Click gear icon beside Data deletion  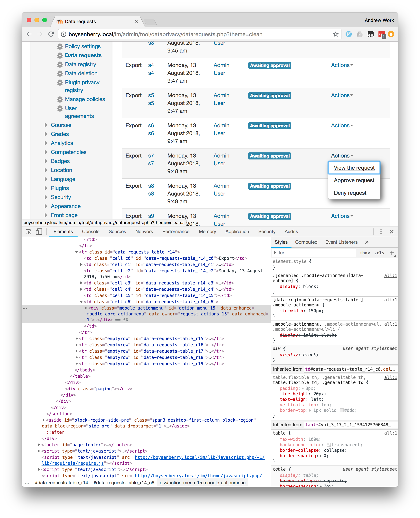[x=60, y=73]
